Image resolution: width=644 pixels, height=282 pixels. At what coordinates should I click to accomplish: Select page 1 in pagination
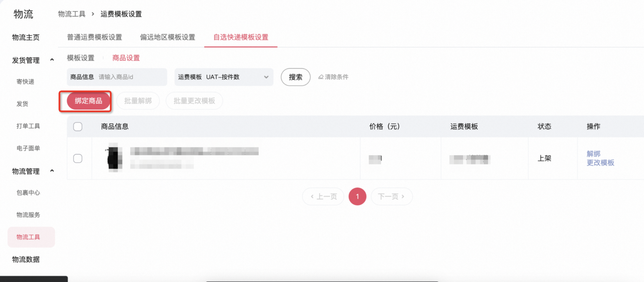(357, 196)
